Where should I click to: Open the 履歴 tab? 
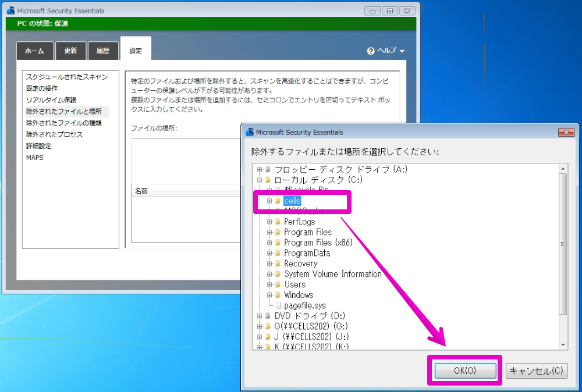click(103, 51)
